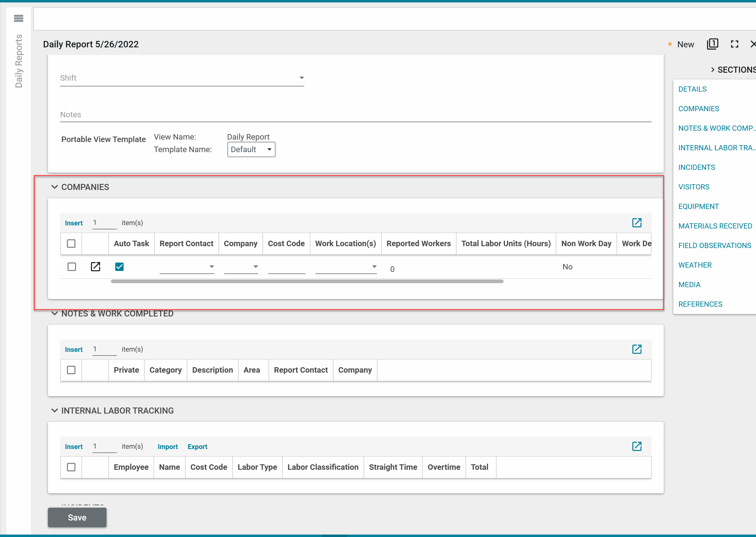The image size is (756, 537).
Task: Click the page-count panel icon next to New
Action: tap(712, 44)
